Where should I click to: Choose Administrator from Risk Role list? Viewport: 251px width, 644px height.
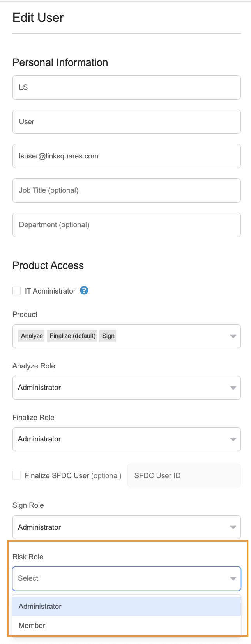pyautogui.click(x=127, y=606)
